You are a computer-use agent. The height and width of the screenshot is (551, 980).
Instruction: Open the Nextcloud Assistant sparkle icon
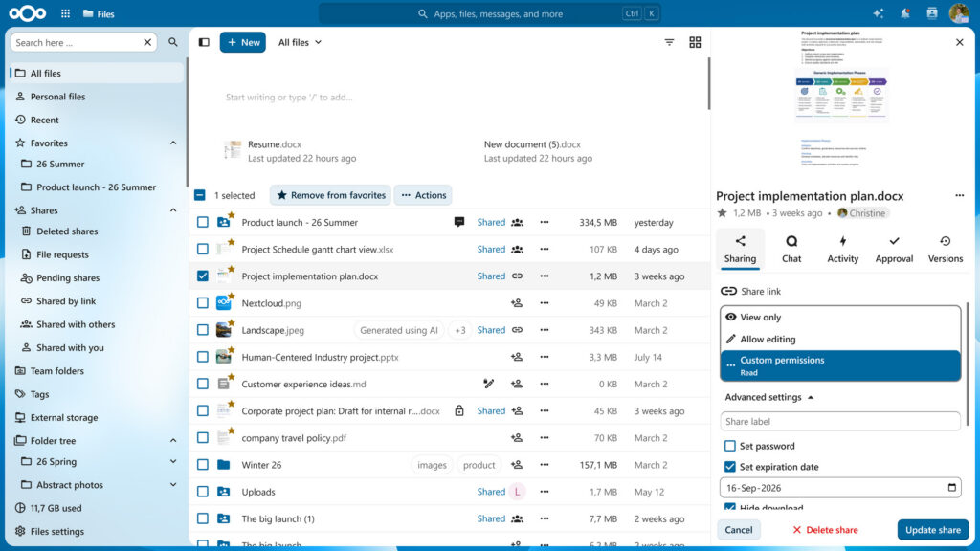coord(879,13)
